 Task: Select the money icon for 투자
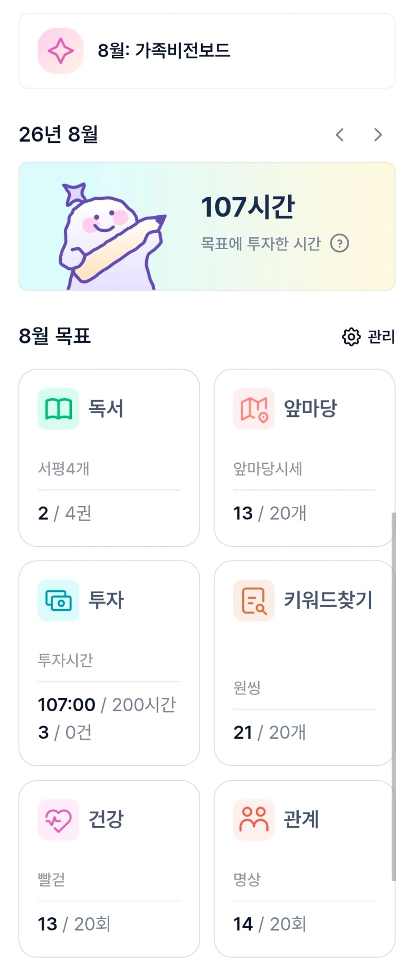click(x=58, y=600)
